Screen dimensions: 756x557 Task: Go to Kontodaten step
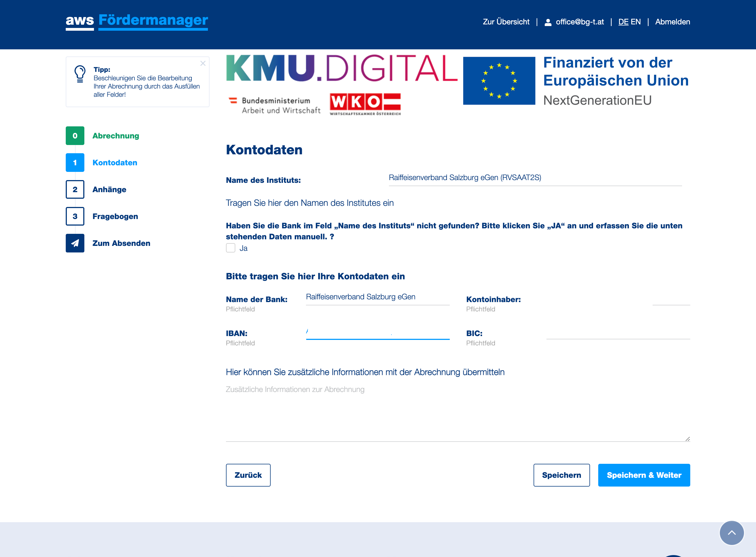point(115,163)
